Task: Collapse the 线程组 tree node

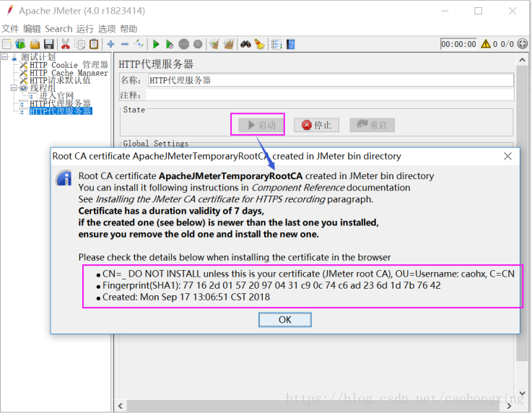Action: [13, 88]
